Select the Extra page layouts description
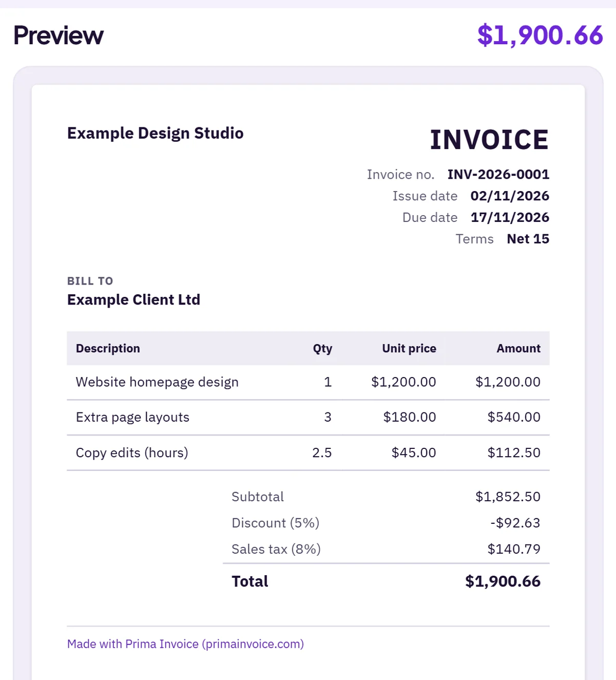 pyautogui.click(x=132, y=417)
